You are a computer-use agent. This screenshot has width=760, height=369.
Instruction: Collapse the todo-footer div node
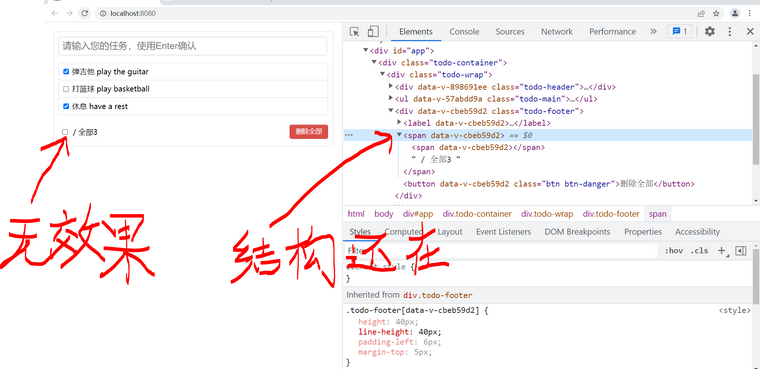pos(391,111)
